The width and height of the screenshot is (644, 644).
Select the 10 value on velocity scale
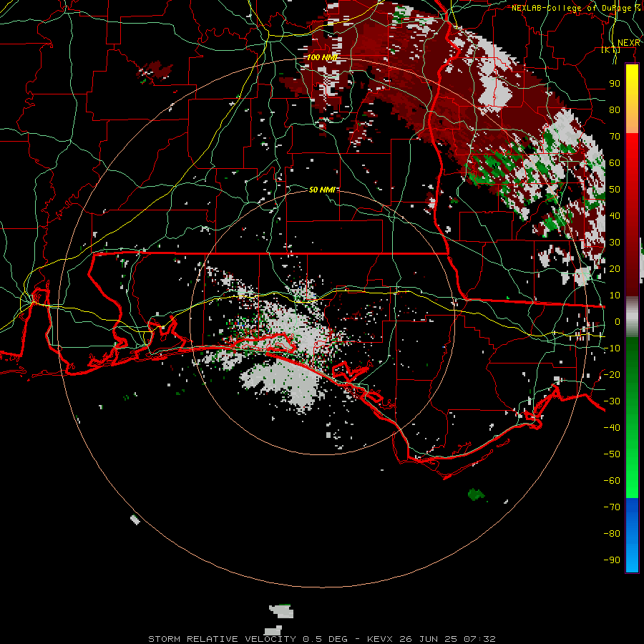pos(615,296)
